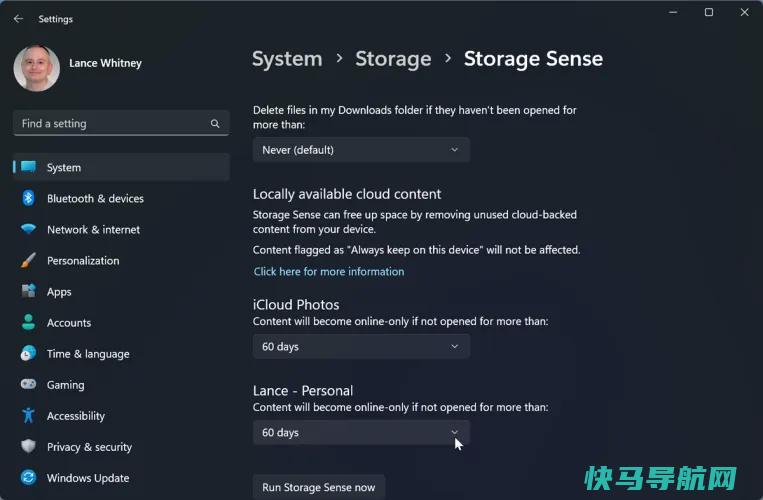Click the Time & language globe icon

pos(28,353)
